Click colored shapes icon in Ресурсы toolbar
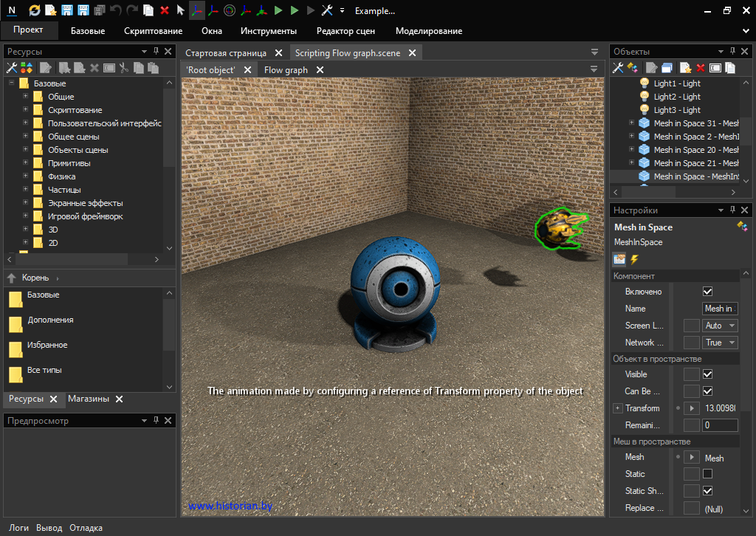 pyautogui.click(x=26, y=68)
